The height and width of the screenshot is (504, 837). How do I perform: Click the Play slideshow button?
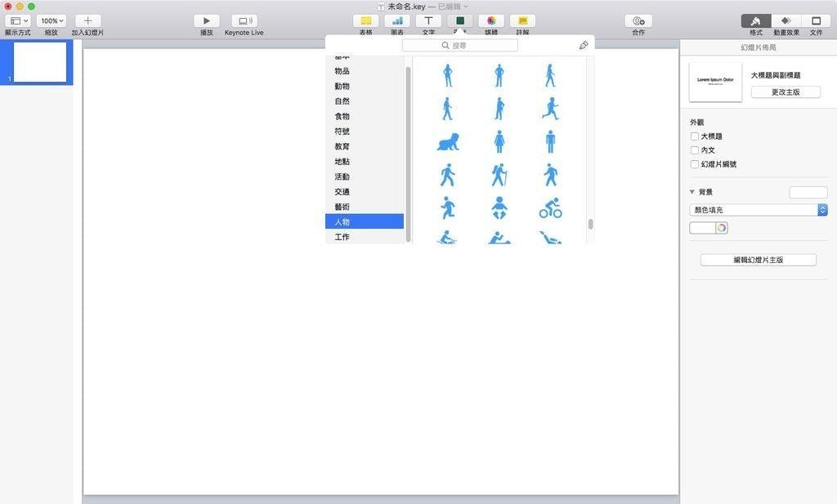(206, 21)
